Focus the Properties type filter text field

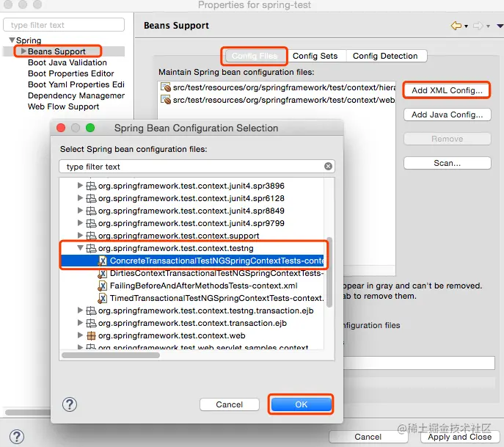pyautogui.click(x=64, y=25)
